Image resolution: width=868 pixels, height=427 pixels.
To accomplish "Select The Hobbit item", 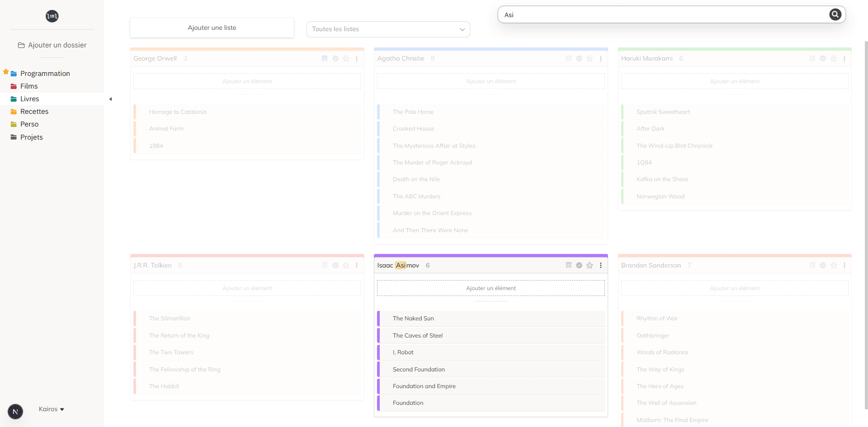I will click(x=247, y=386).
